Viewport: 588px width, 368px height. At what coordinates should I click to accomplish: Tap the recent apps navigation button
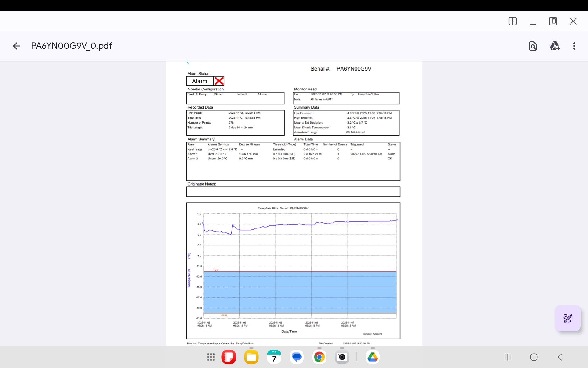(x=508, y=357)
